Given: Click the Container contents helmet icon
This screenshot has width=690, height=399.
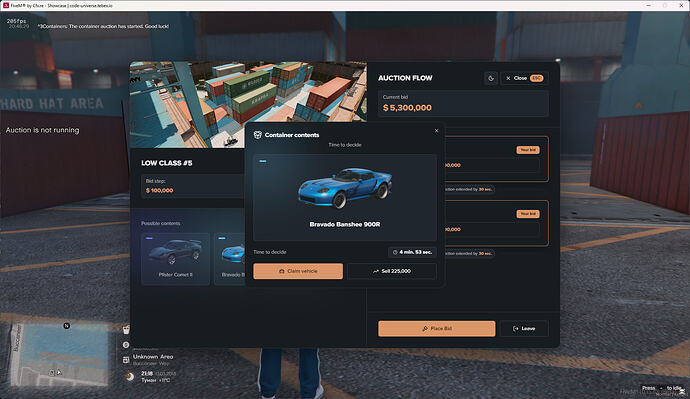Looking at the screenshot, I should pyautogui.click(x=258, y=135).
